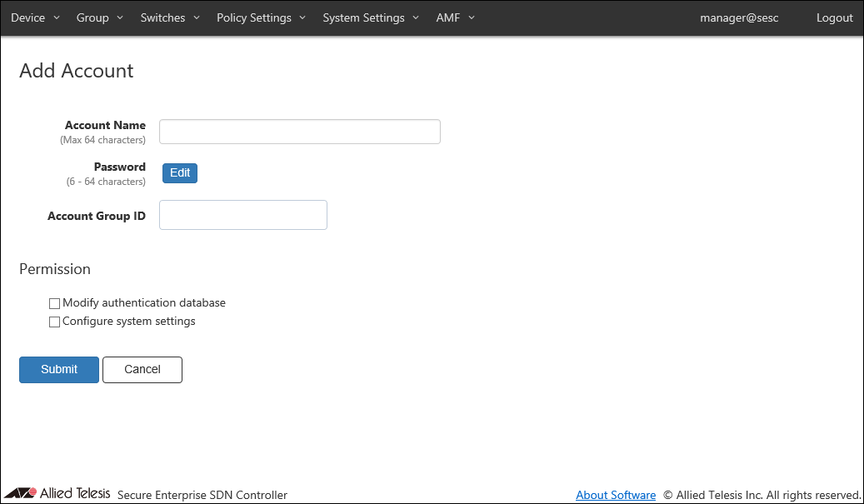Viewport: 864px width, 504px height.
Task: Click the Account Group ID label text
Action: [97, 216]
